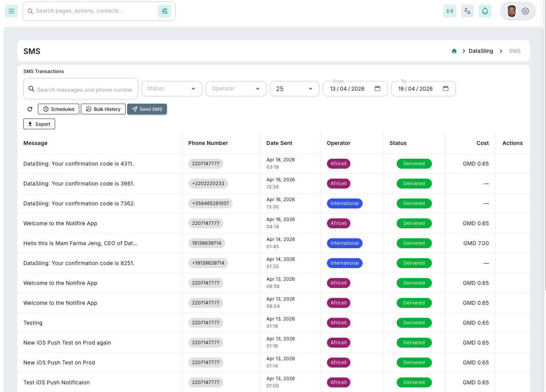Click phone number chip 19139639714
The width and height of the screenshot is (546, 392).
pos(207,243)
